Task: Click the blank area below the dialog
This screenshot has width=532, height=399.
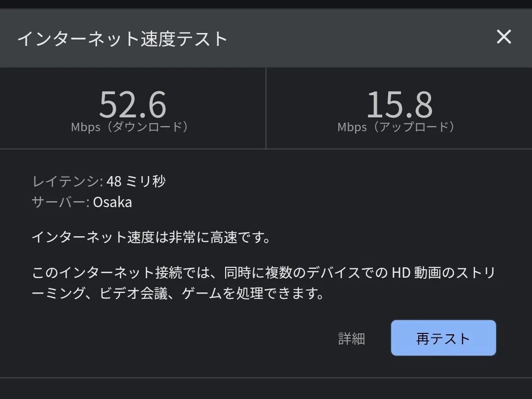Action: (266, 389)
